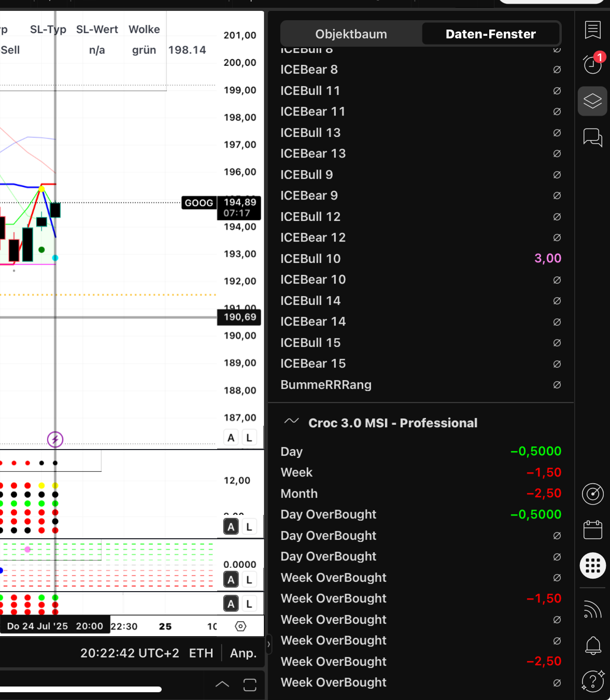This screenshot has height=700, width=610.
Task: Click the notifications bell icon
Action: coord(592,646)
